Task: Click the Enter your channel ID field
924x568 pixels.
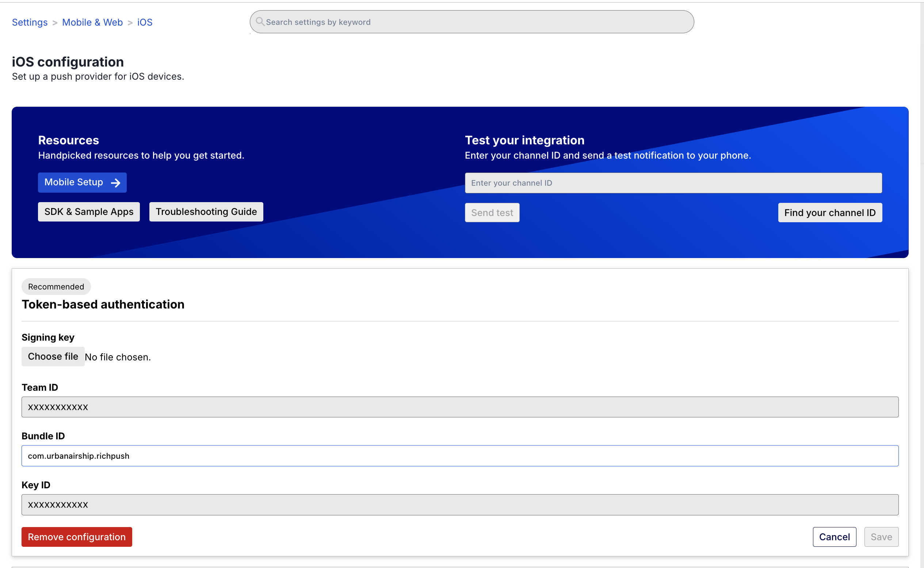Action: click(673, 183)
